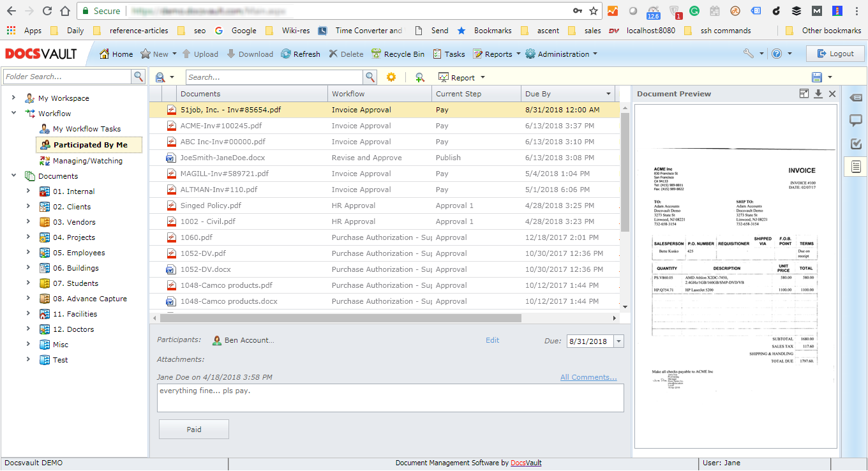The image size is (868, 471).
Task: Click the tag icon in right sidebar
Action: point(855,98)
